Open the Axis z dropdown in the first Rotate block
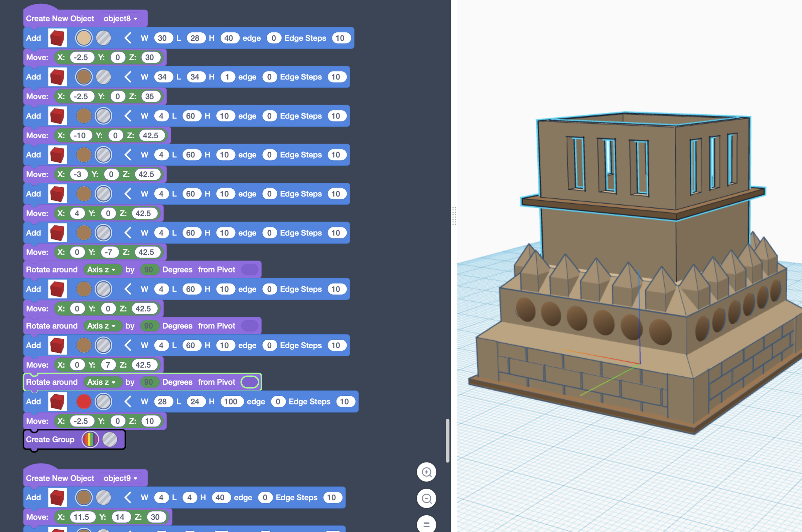 102,270
